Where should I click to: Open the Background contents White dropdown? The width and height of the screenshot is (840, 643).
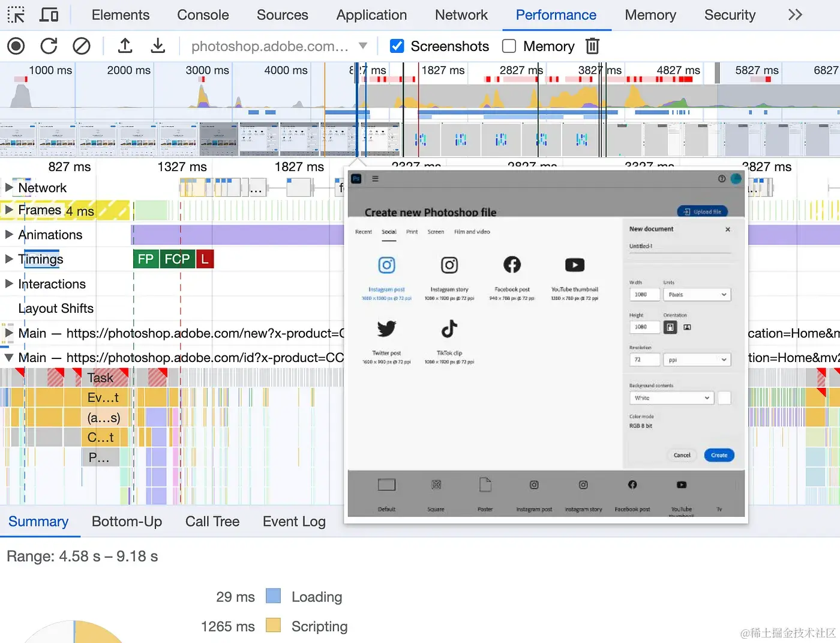[x=671, y=398]
